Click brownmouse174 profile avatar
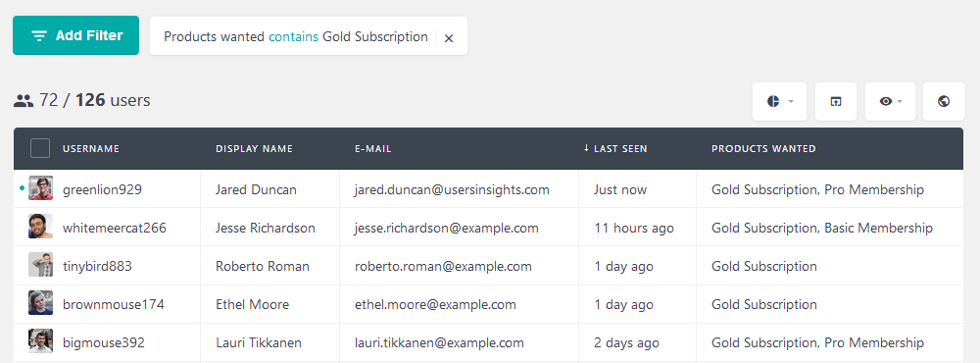Image resolution: width=980 pixels, height=363 pixels. click(40, 303)
